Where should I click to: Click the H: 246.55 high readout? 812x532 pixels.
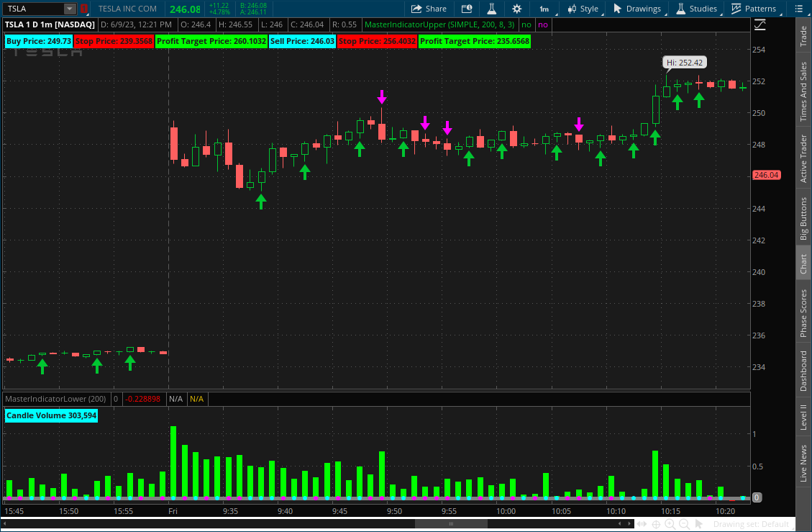tap(235, 24)
